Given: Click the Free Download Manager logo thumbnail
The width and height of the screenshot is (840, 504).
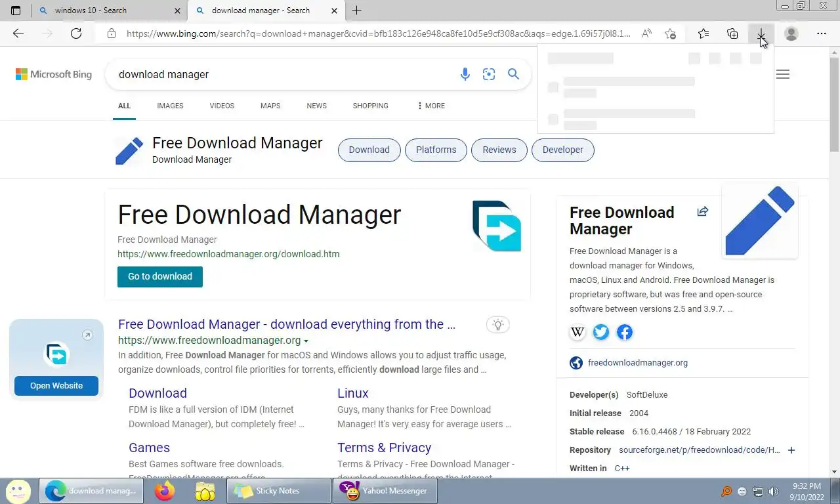Looking at the screenshot, I should click(x=497, y=226).
